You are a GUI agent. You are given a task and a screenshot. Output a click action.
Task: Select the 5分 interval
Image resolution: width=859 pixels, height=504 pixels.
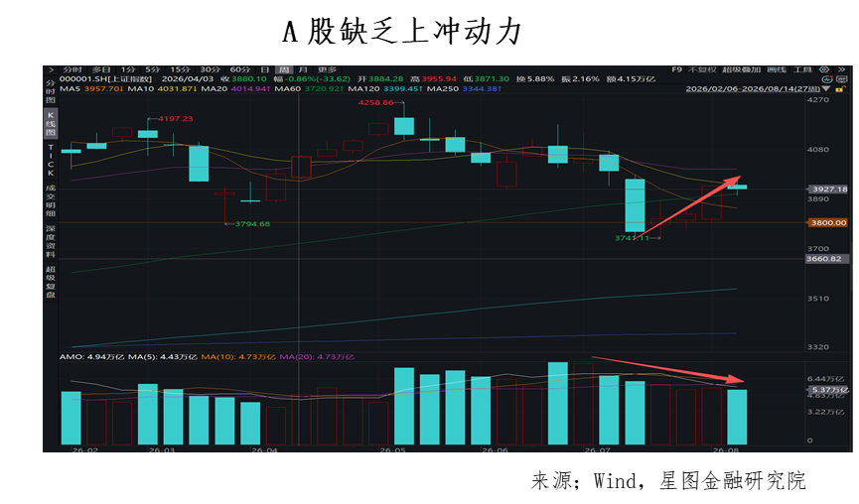(x=153, y=70)
